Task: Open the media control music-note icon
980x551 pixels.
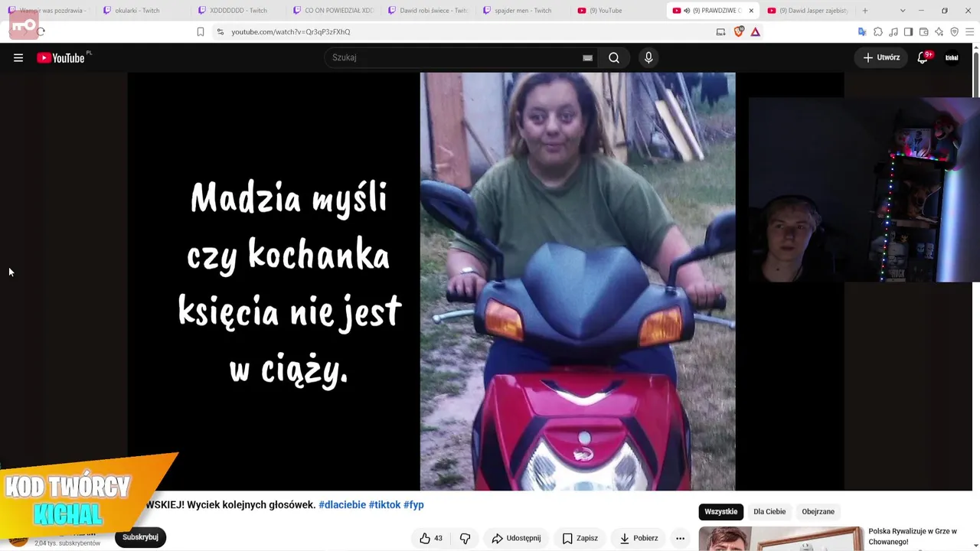Action: point(893,31)
